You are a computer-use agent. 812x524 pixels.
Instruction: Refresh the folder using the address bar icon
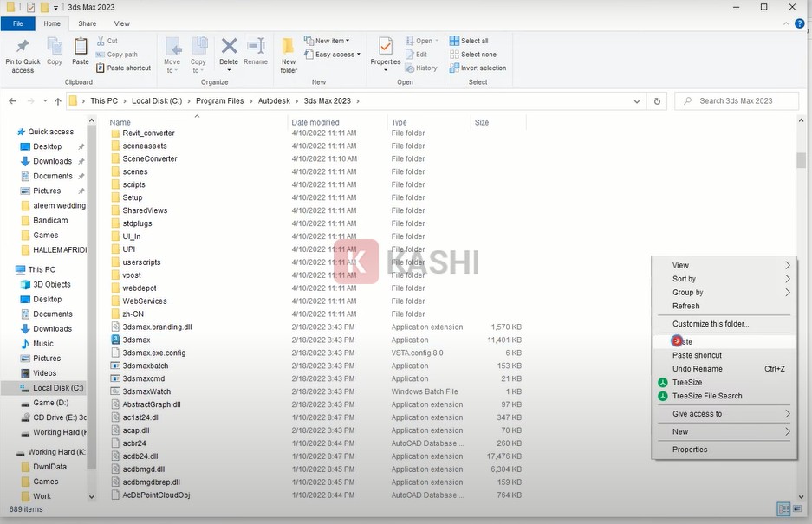656,100
